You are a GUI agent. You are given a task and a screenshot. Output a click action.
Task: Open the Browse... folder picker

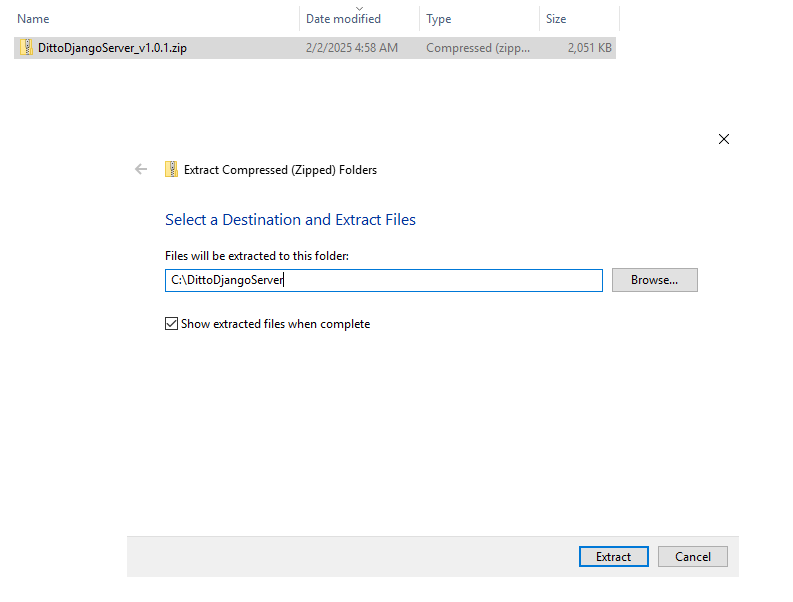(654, 280)
